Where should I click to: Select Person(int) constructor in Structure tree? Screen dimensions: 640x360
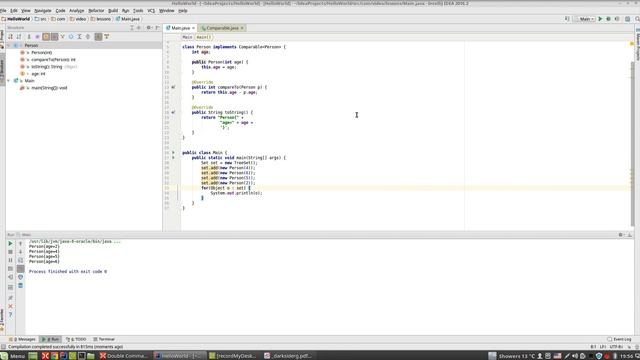pyautogui.click(x=42, y=53)
